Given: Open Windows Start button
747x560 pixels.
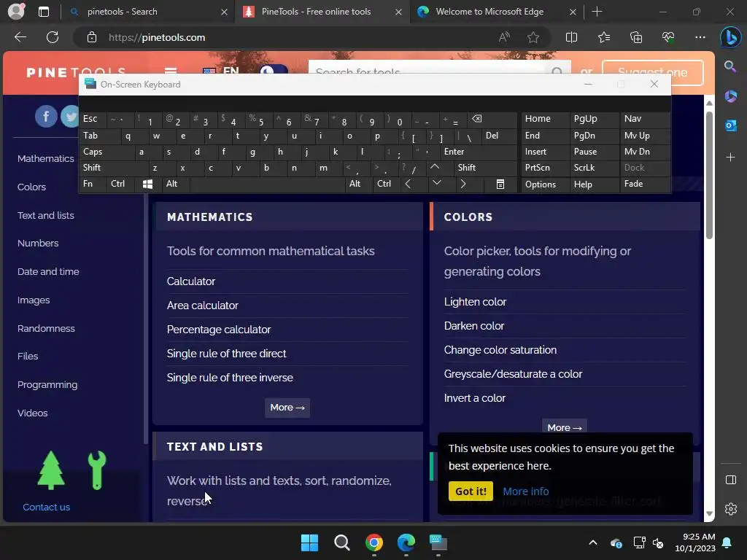Looking at the screenshot, I should [x=309, y=542].
